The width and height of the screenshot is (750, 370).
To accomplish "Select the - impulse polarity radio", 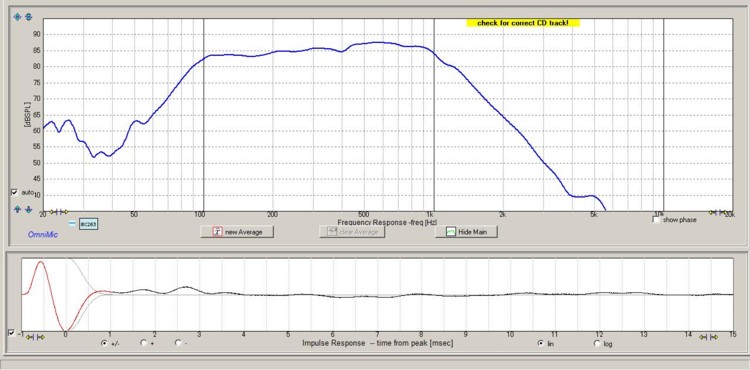I will [x=178, y=343].
